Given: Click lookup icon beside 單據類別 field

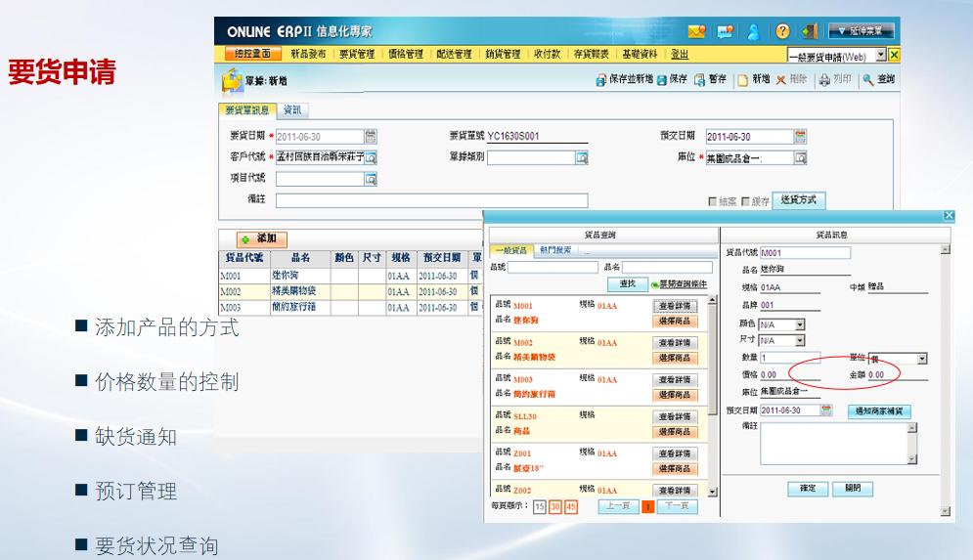Looking at the screenshot, I should (582, 158).
